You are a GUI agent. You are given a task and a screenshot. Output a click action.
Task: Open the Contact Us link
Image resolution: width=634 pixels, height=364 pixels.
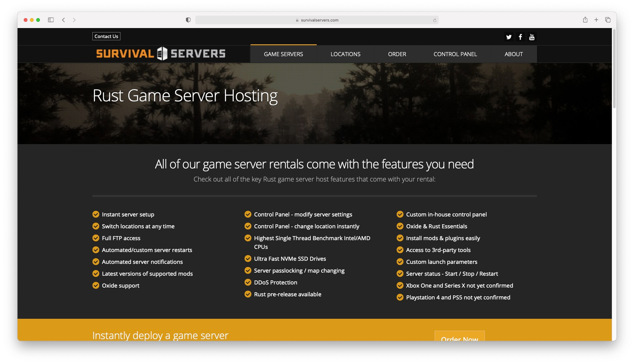pyautogui.click(x=106, y=36)
